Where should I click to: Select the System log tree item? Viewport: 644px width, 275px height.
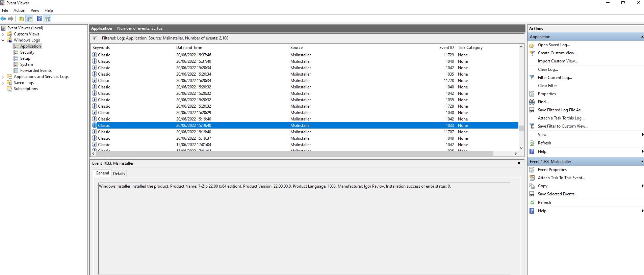tap(26, 64)
